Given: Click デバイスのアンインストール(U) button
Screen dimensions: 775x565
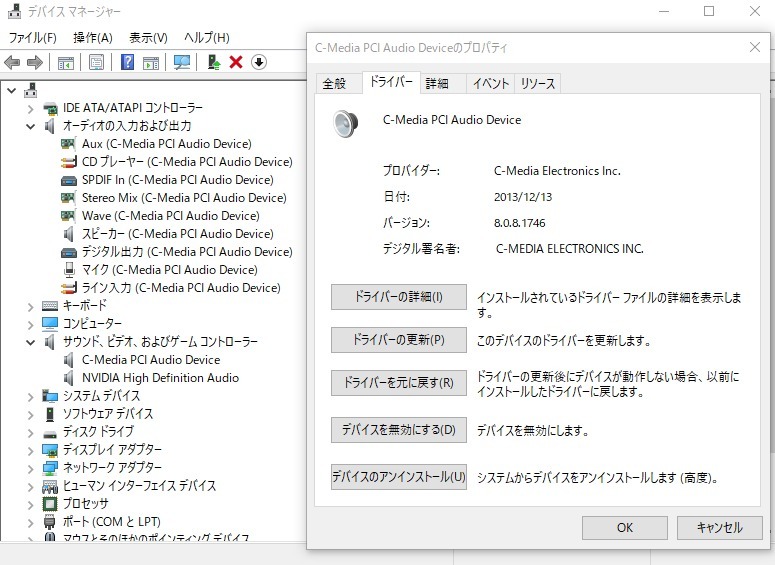Looking at the screenshot, I should pyautogui.click(x=399, y=477).
